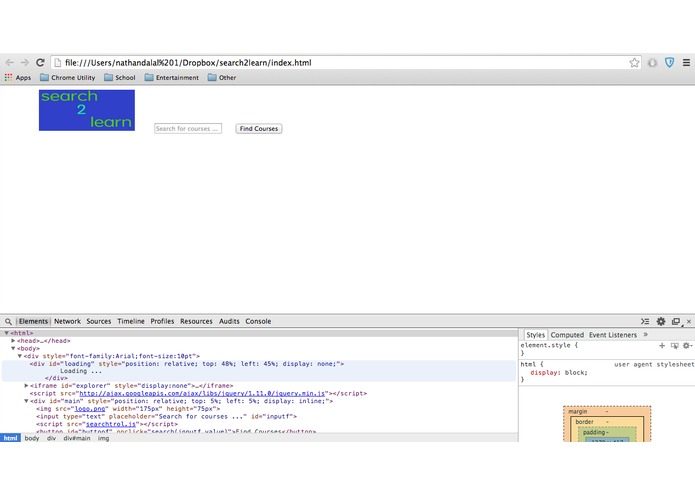Image resolution: width=695 pixels, height=494 pixels.
Task: Collapse the html node triangle
Action: [6, 333]
